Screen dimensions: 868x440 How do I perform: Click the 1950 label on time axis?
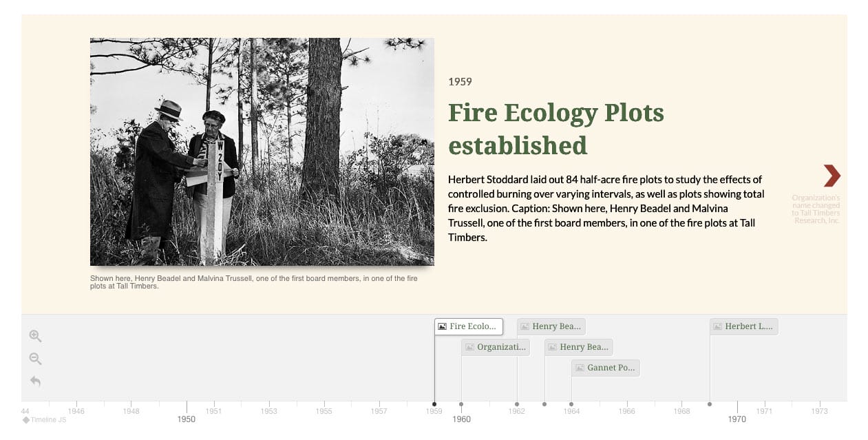pos(187,419)
